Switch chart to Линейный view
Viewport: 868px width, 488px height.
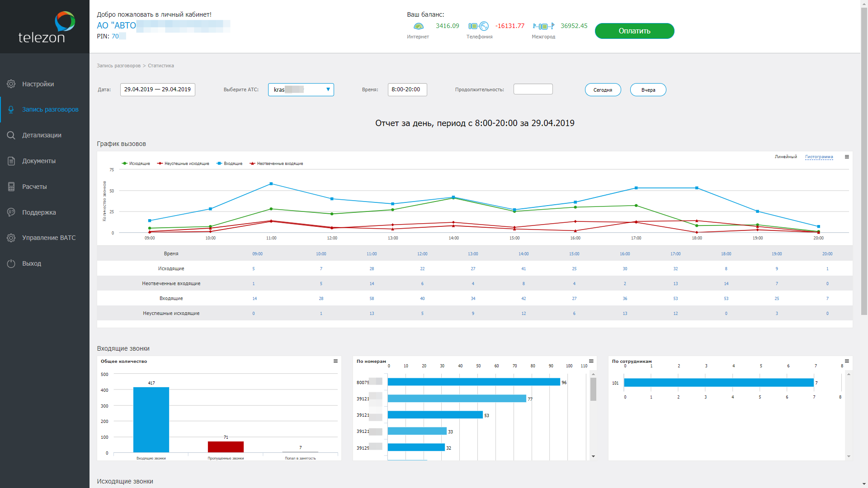[x=786, y=157]
